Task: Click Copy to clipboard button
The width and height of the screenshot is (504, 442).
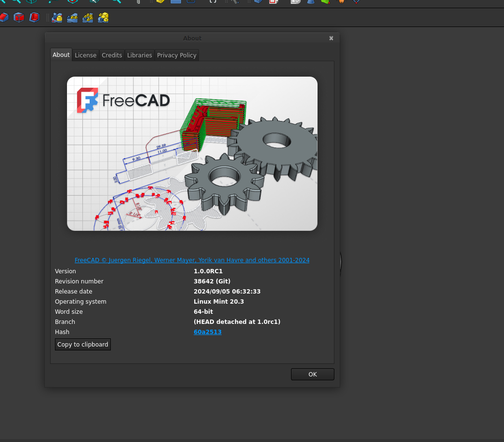Action: click(x=83, y=344)
